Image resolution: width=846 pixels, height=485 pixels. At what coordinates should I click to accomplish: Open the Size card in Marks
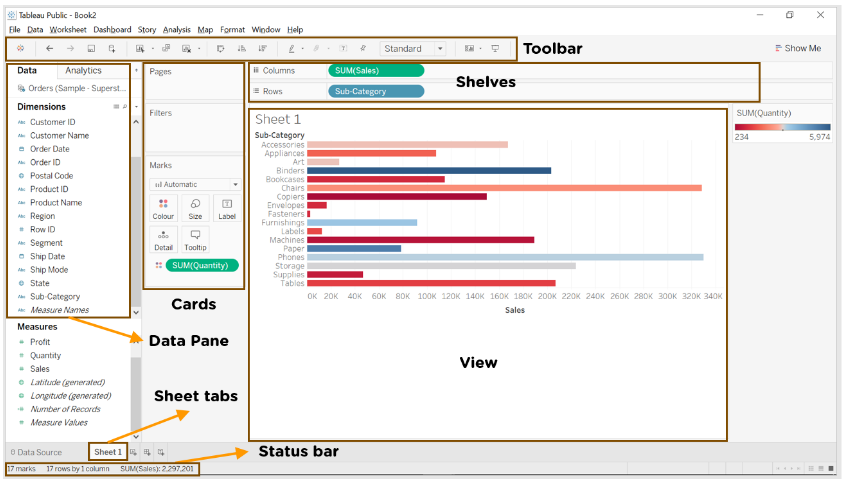(x=195, y=208)
